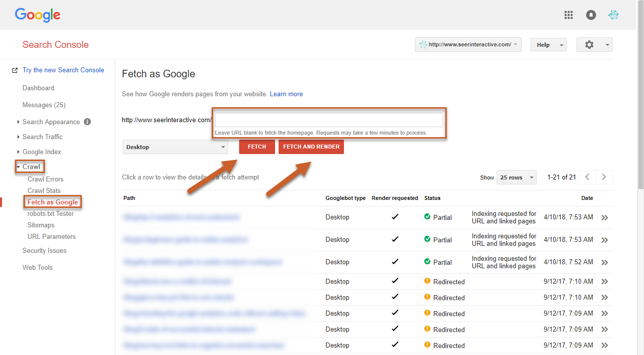The width and height of the screenshot is (644, 355).
Task: Follow the Learn more link
Action: point(286,94)
